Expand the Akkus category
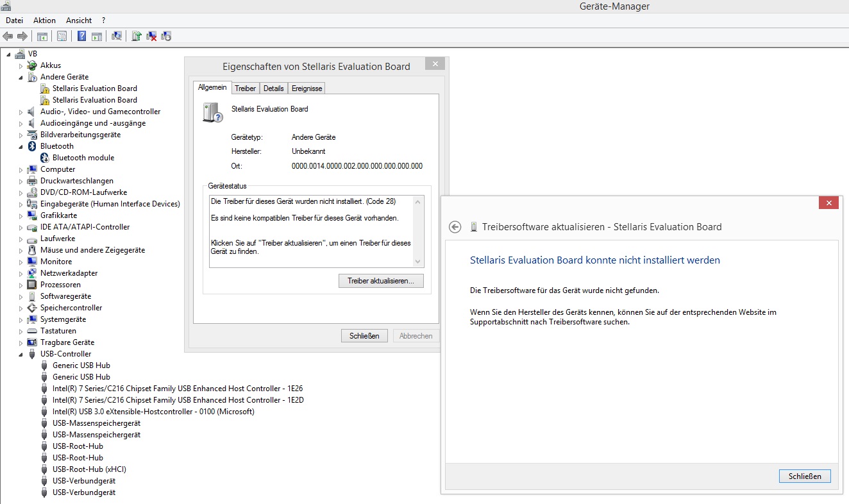 pyautogui.click(x=21, y=65)
